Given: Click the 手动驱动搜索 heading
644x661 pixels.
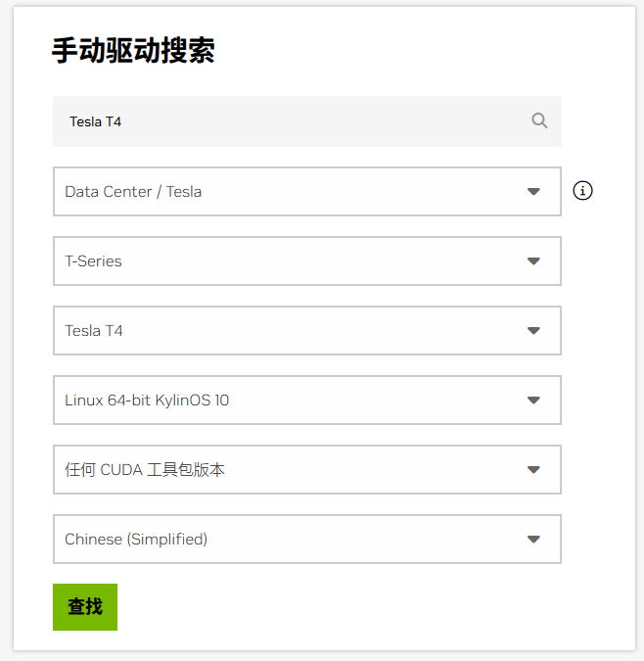Looking at the screenshot, I should tap(133, 51).
